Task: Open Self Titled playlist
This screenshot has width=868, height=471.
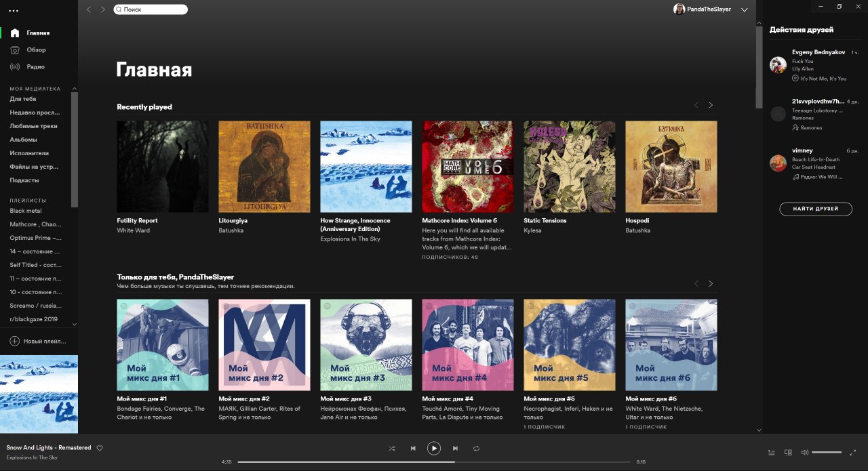Action: pos(35,265)
